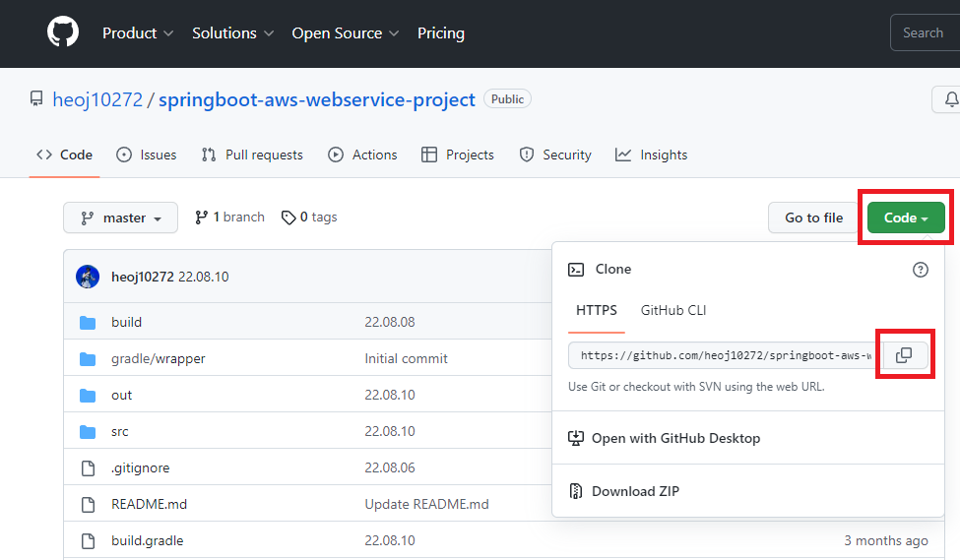Click the tag icon beside 0 tags
Screen dimensions: 960x560
288,218
